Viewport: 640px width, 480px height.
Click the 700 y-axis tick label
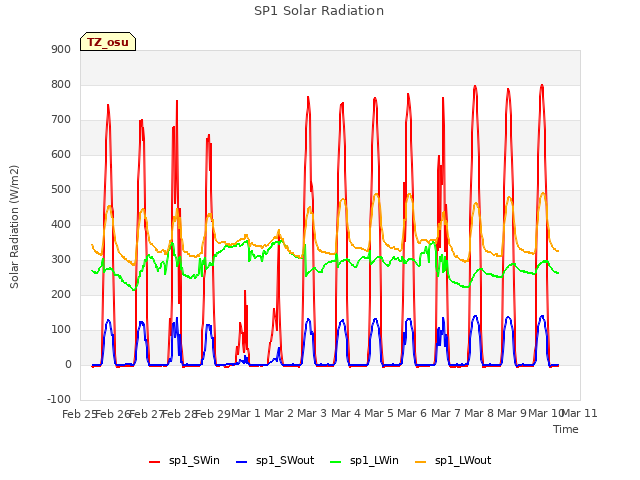61,120
